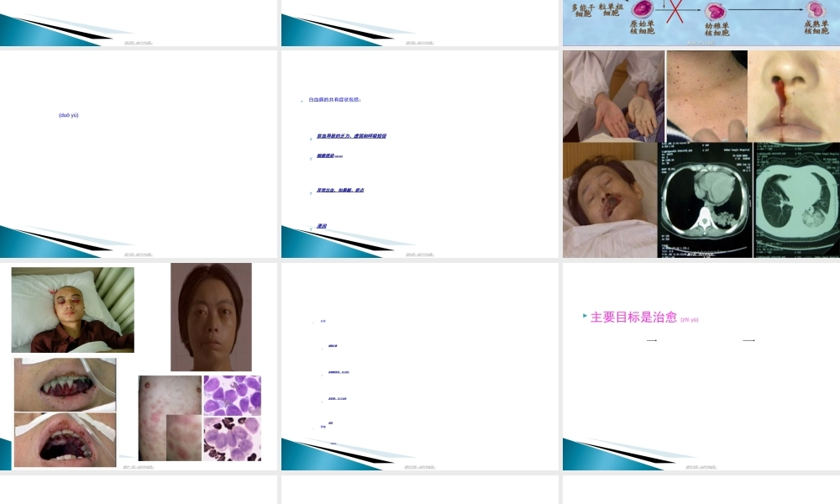
Task: Click the last underlined 溃疡 hyperlink
Action: click(323, 227)
